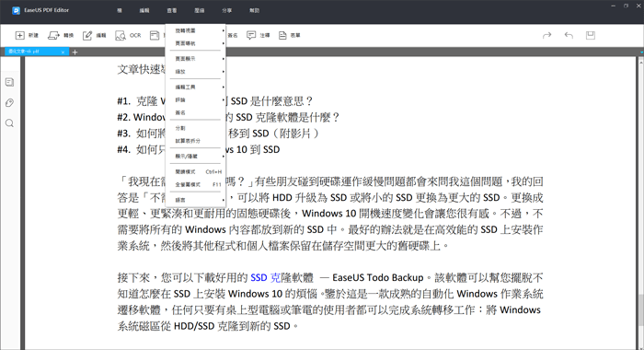Choose 試算表拆分 in the View menu
The height and width of the screenshot is (350, 644).
pos(195,141)
